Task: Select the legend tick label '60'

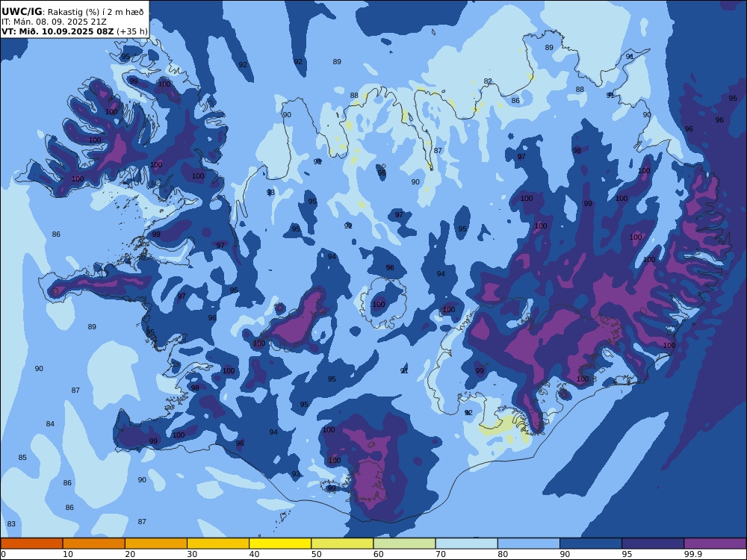Action: 379,554
